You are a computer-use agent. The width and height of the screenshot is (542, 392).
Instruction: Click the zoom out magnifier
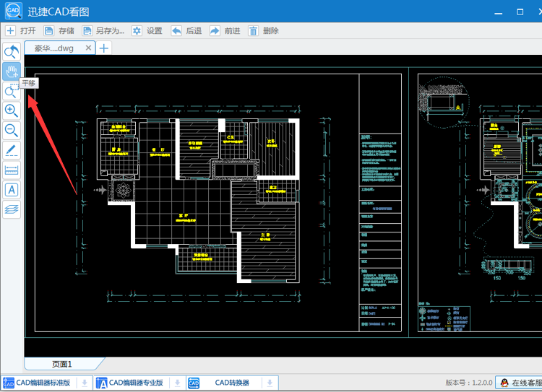pos(12,131)
